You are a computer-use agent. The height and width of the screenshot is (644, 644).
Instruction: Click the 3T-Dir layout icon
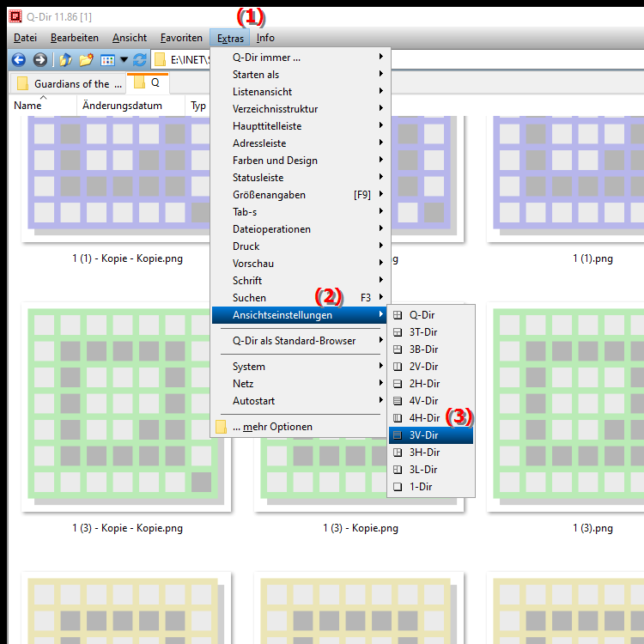coord(398,332)
